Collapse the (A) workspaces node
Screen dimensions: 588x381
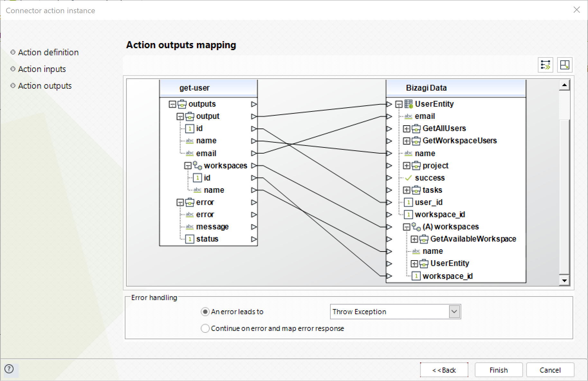coord(407,227)
